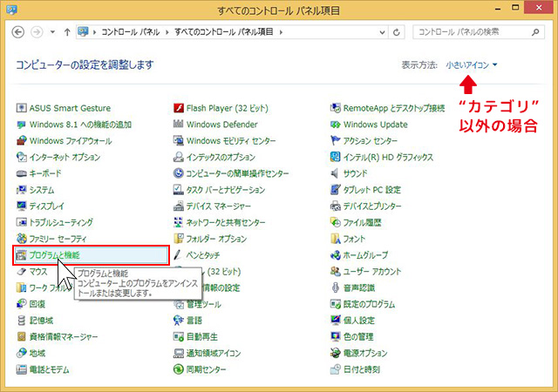
Task: Open the 電源オプション icon
Action: [335, 353]
